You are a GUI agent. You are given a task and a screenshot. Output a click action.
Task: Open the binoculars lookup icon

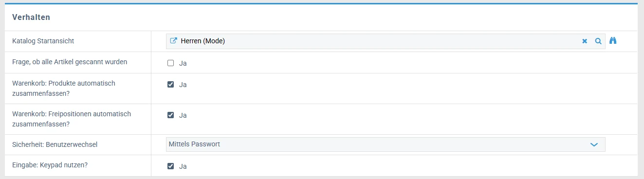[613, 41]
